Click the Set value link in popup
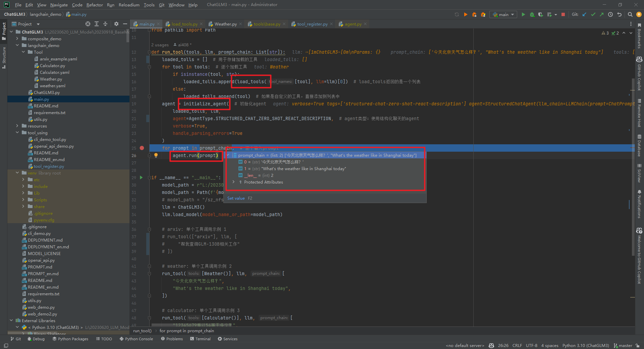The width and height of the screenshot is (644, 349). pos(236,198)
